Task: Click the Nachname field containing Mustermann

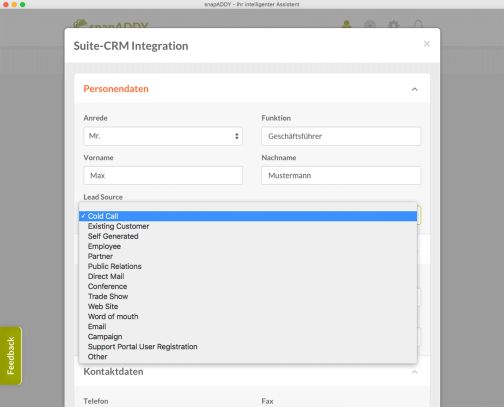Action: click(x=341, y=175)
